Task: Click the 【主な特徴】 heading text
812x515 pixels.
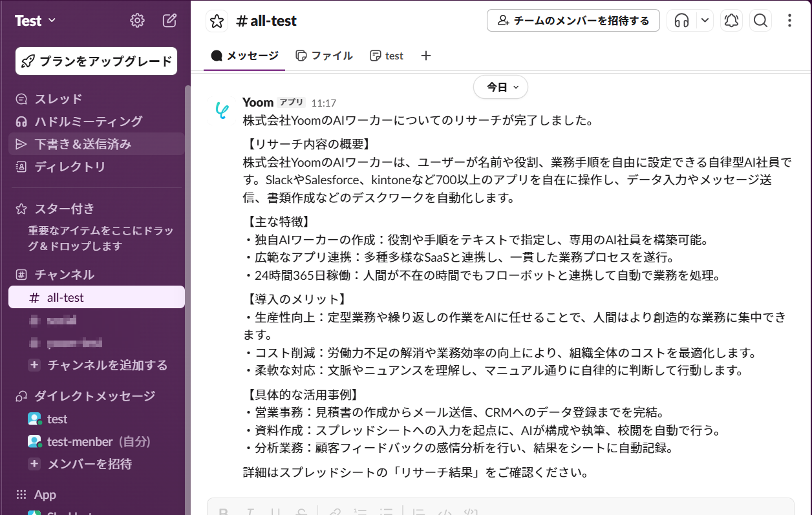Action: tap(278, 221)
